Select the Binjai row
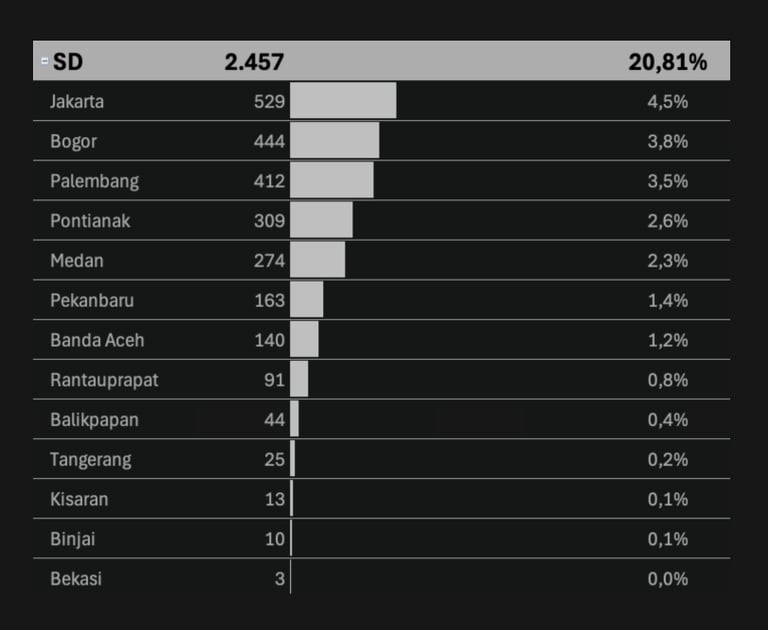The image size is (768, 630). [382, 538]
